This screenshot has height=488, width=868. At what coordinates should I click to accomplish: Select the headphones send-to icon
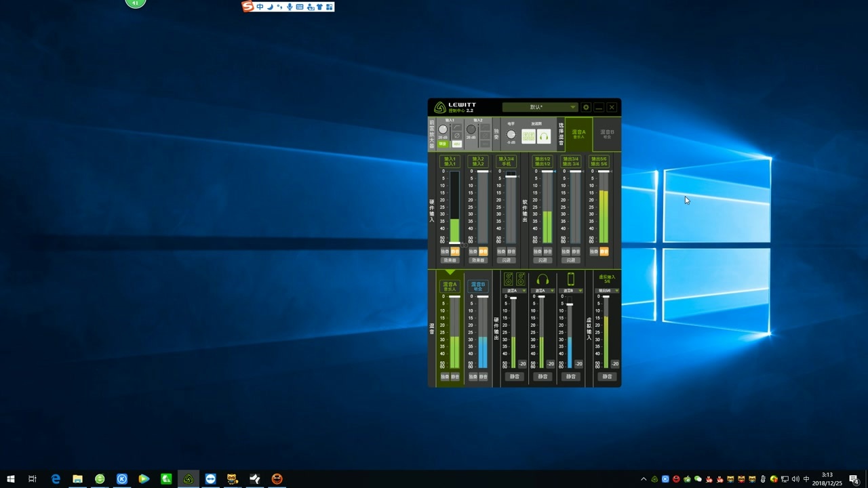(x=544, y=136)
